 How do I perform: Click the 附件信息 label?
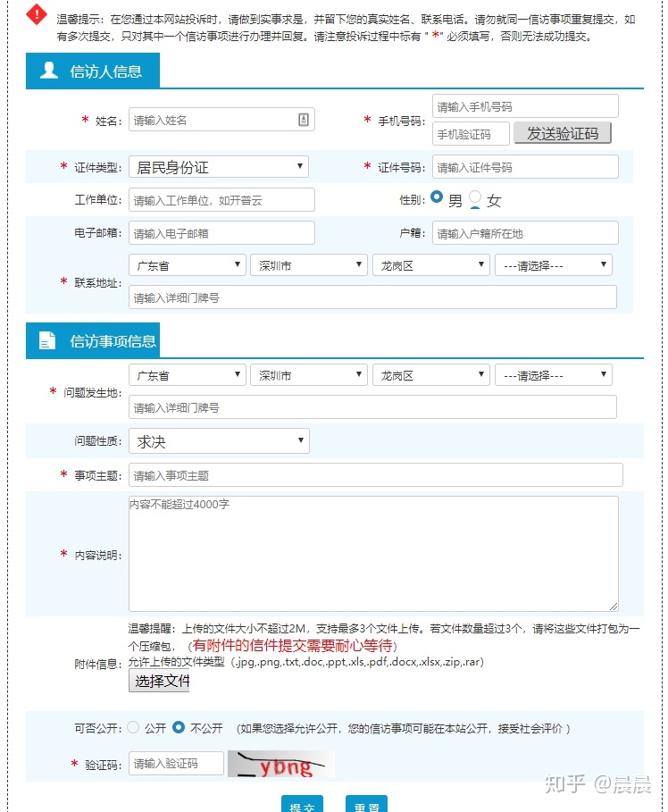[98, 664]
